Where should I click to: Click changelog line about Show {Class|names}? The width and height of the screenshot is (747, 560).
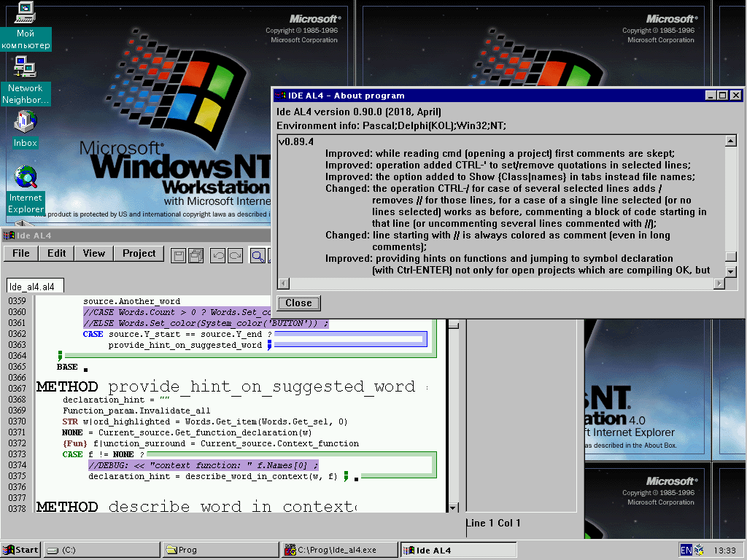click(x=510, y=176)
